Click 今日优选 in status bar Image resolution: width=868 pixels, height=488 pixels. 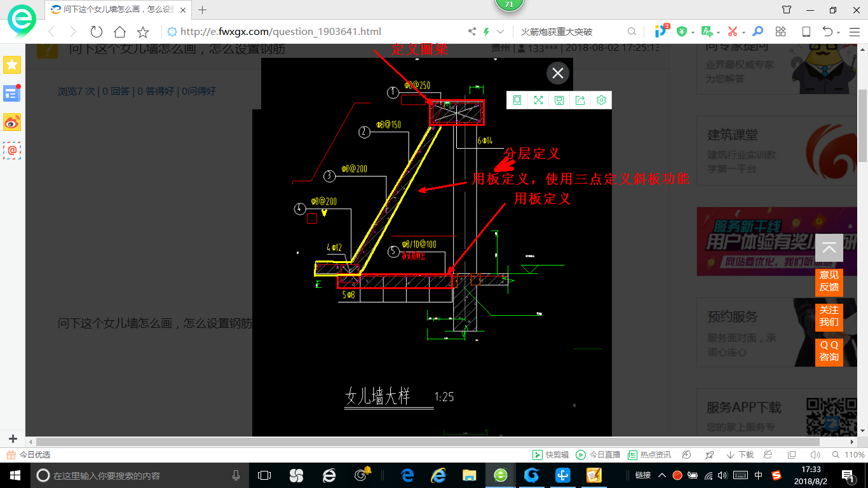pos(28,455)
